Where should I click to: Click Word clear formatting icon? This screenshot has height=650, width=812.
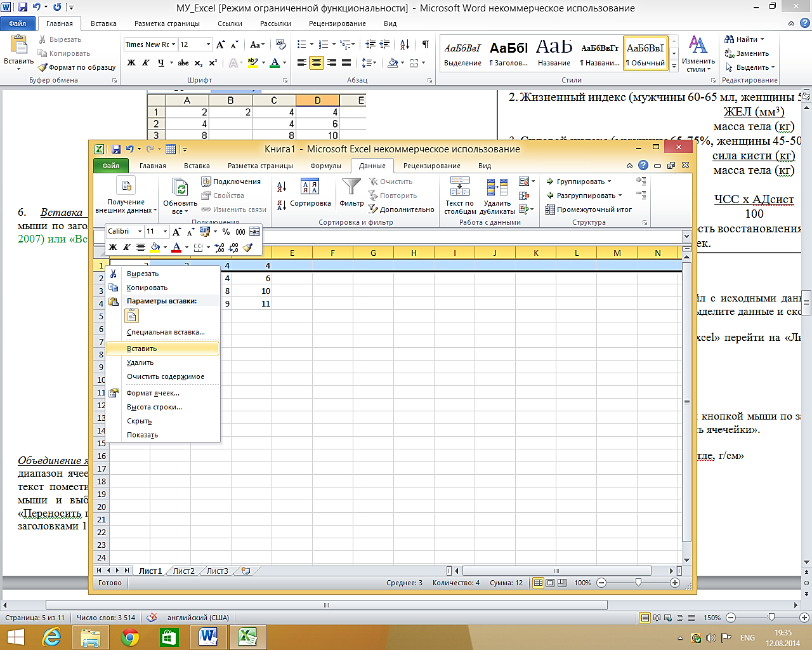coord(282,44)
